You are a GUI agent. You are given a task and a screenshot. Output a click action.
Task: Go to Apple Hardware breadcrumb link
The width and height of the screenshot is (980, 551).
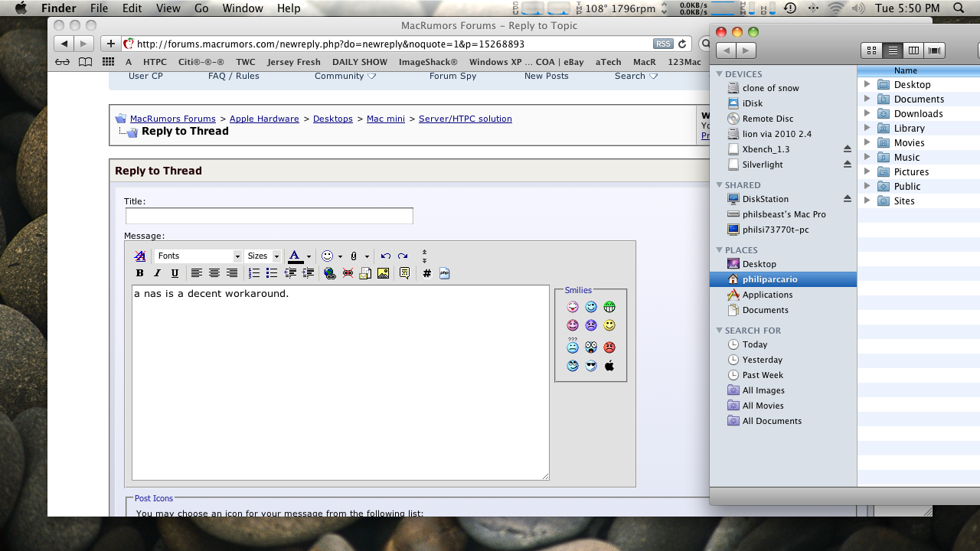pos(264,119)
